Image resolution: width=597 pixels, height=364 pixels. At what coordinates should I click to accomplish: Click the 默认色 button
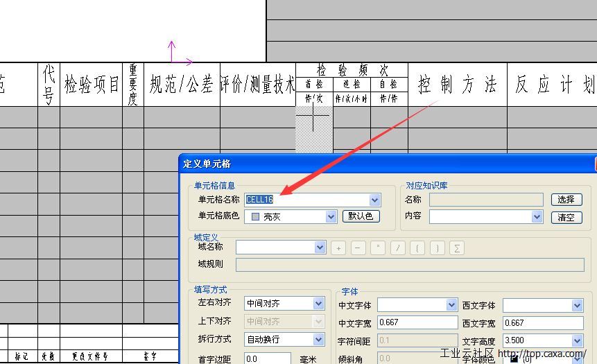tap(361, 216)
